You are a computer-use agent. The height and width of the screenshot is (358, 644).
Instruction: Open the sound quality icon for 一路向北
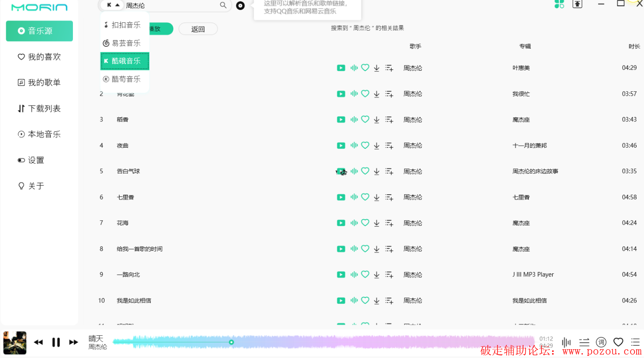point(354,275)
